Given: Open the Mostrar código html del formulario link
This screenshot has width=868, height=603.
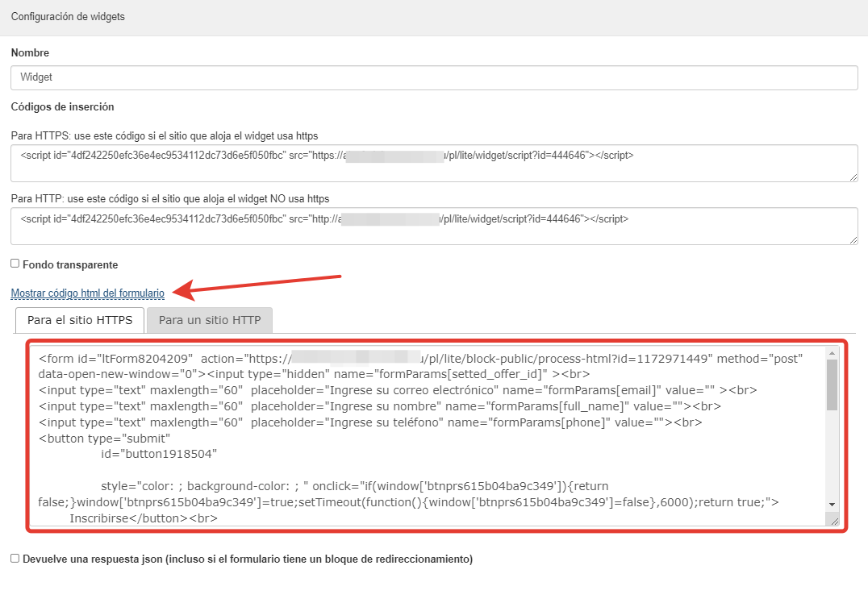Looking at the screenshot, I should click(x=87, y=293).
